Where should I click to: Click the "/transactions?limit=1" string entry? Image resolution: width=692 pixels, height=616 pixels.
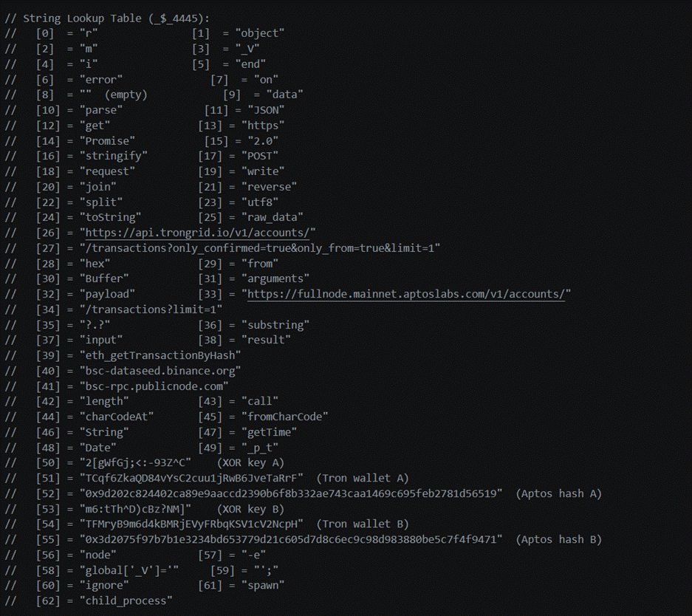(151, 309)
